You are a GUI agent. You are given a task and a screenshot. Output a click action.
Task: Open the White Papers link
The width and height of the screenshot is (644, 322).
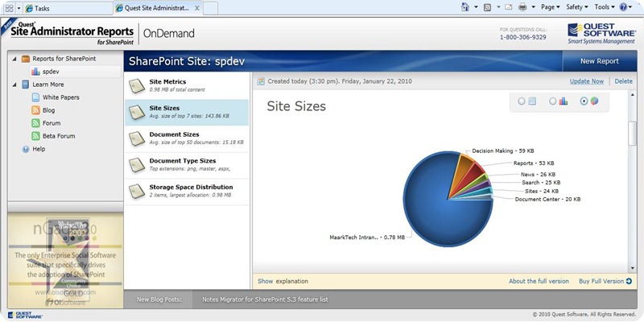pyautogui.click(x=61, y=97)
